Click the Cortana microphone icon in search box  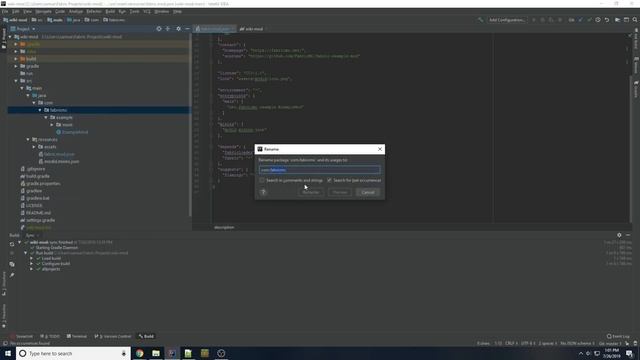(124, 353)
